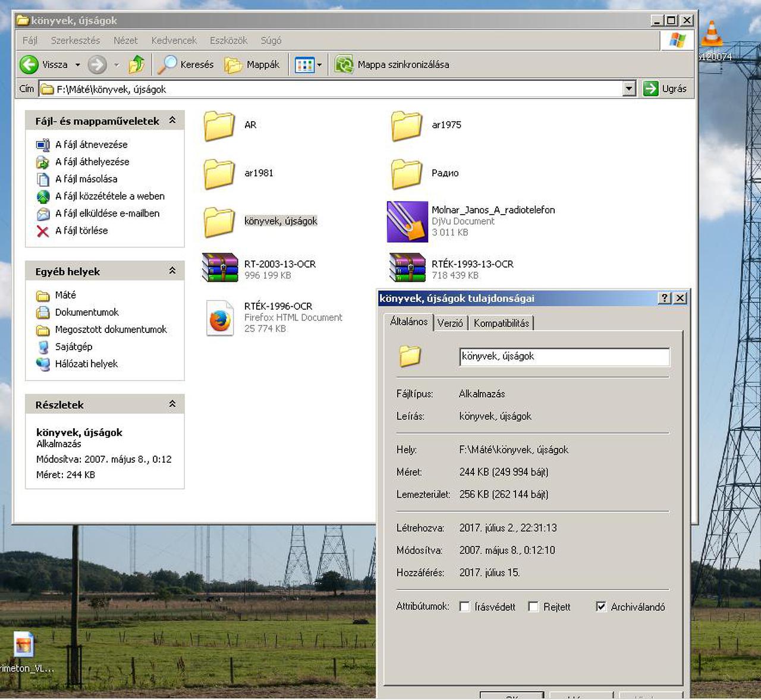The width and height of the screenshot is (761, 700).
Task: Select the Радио folder icon
Action: 407,174
